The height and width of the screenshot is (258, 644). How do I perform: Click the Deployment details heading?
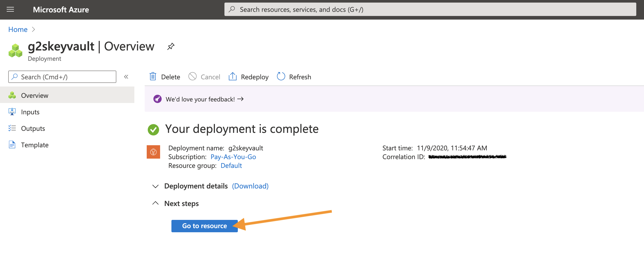[x=196, y=186]
